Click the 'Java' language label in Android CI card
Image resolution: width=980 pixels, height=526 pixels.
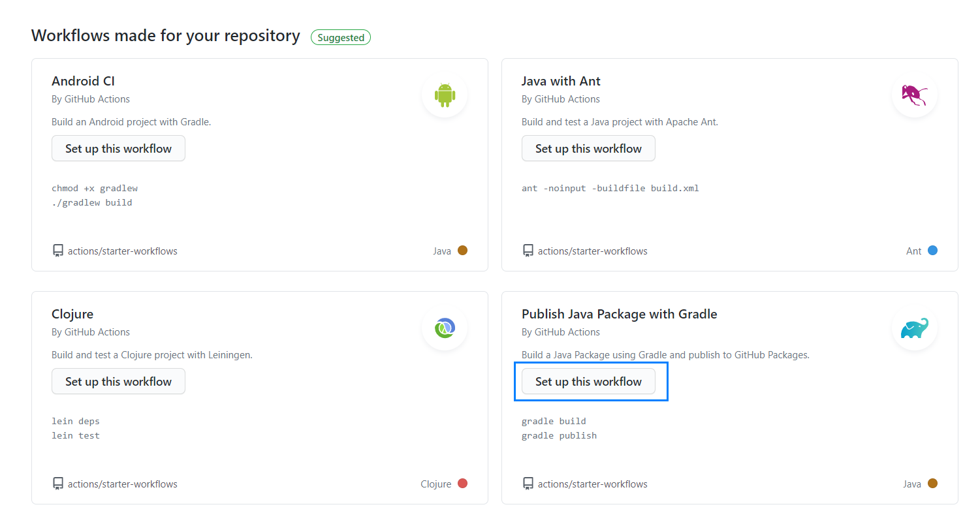442,251
